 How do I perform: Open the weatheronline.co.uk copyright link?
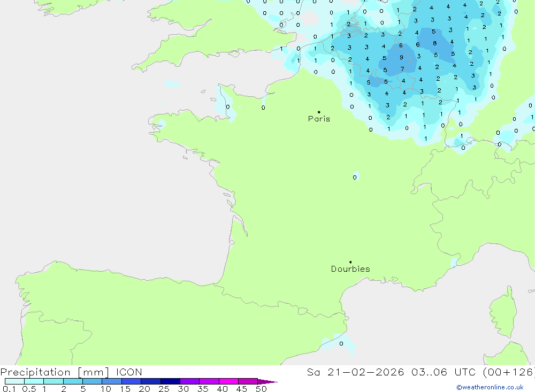coord(490,387)
